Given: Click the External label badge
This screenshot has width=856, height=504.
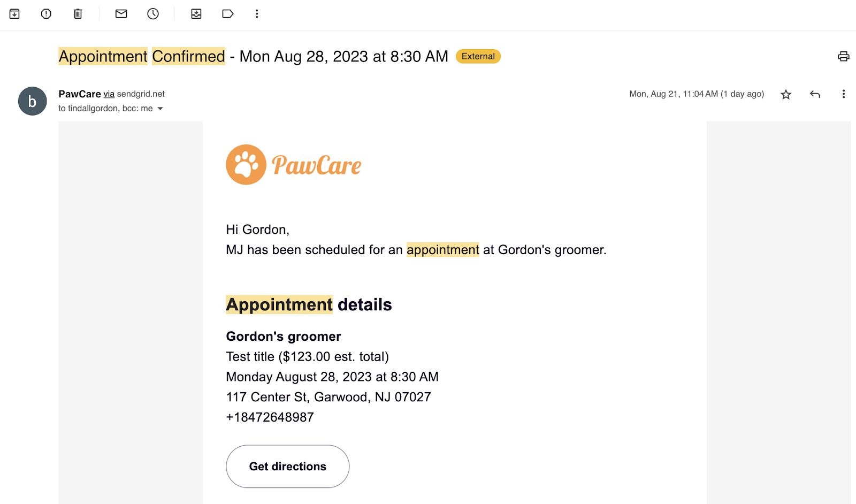Looking at the screenshot, I should 478,56.
